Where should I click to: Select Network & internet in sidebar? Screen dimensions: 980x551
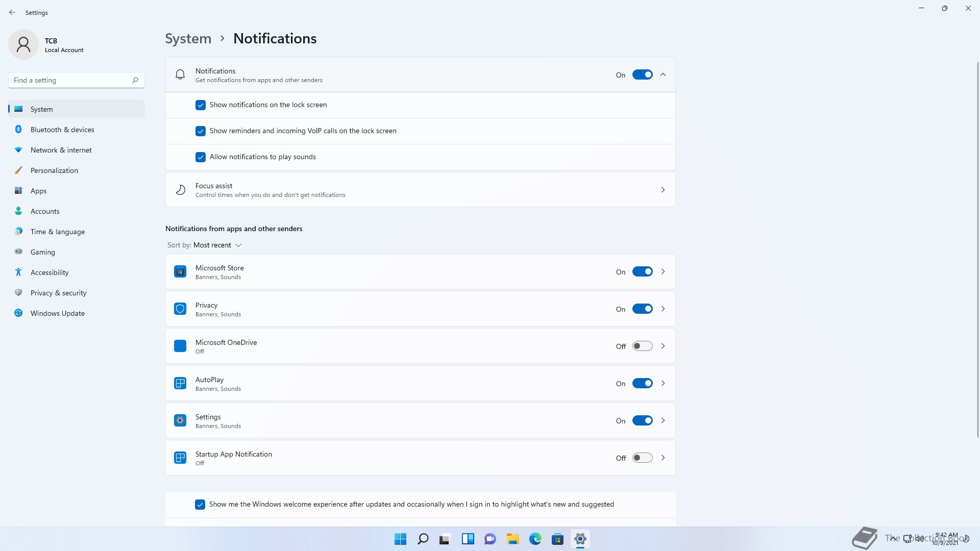pos(77,150)
